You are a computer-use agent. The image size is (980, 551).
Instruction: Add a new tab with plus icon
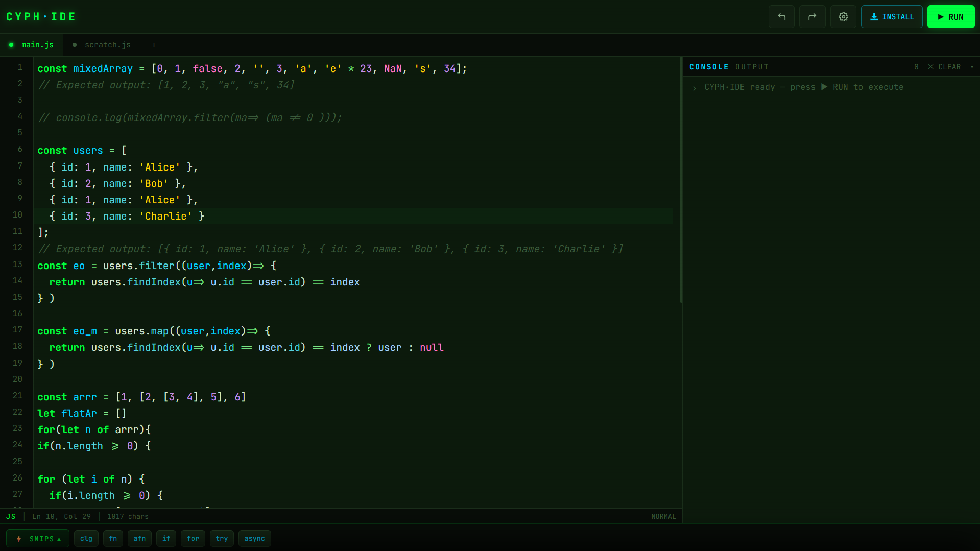click(x=154, y=45)
